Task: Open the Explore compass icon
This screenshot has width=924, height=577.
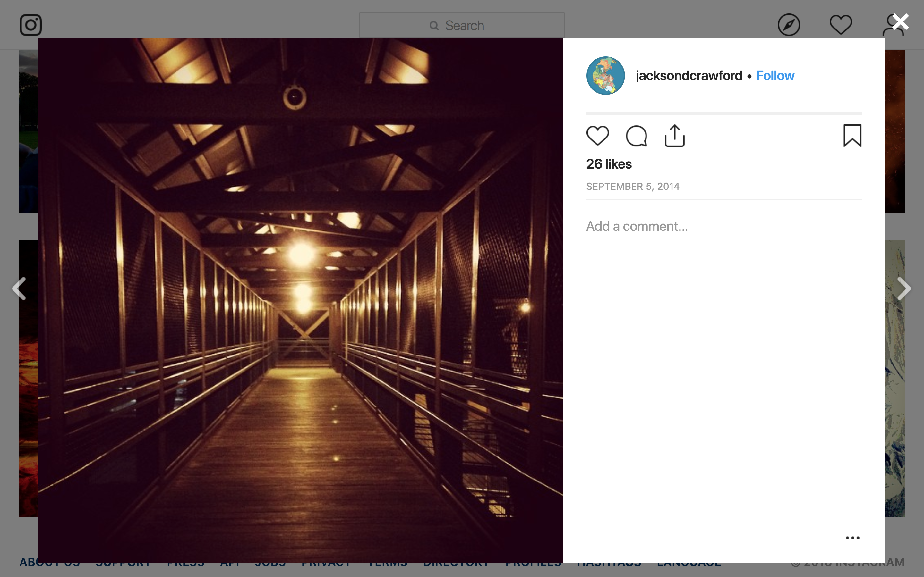Action: pos(789,25)
